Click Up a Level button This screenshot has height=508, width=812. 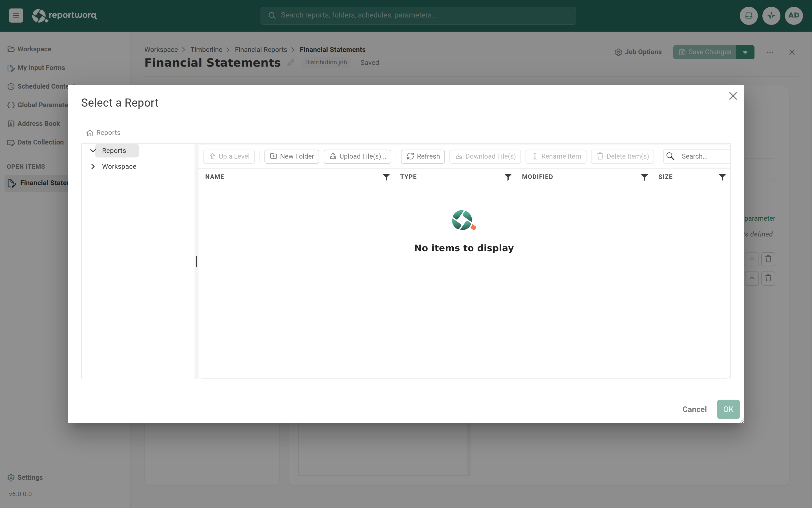[229, 156]
